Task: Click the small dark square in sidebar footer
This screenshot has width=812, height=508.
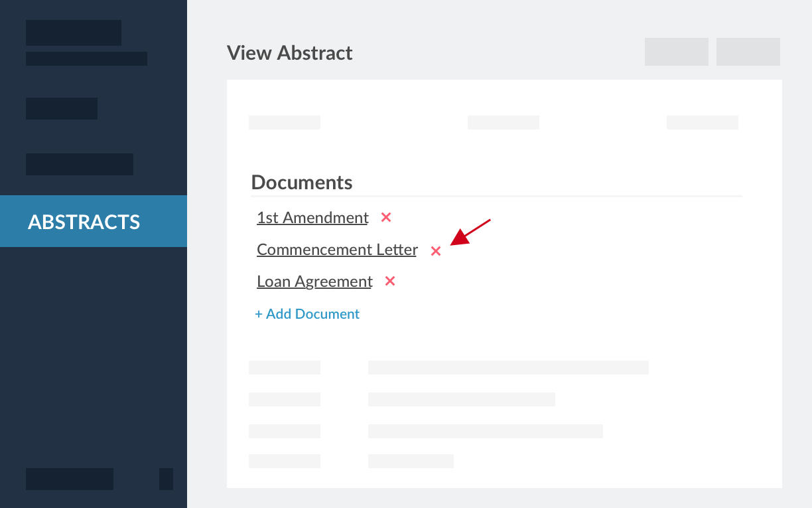Action: (166, 479)
